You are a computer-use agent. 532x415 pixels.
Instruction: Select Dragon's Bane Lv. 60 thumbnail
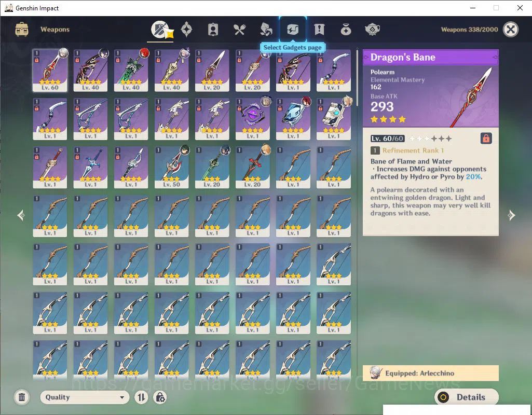50,71
